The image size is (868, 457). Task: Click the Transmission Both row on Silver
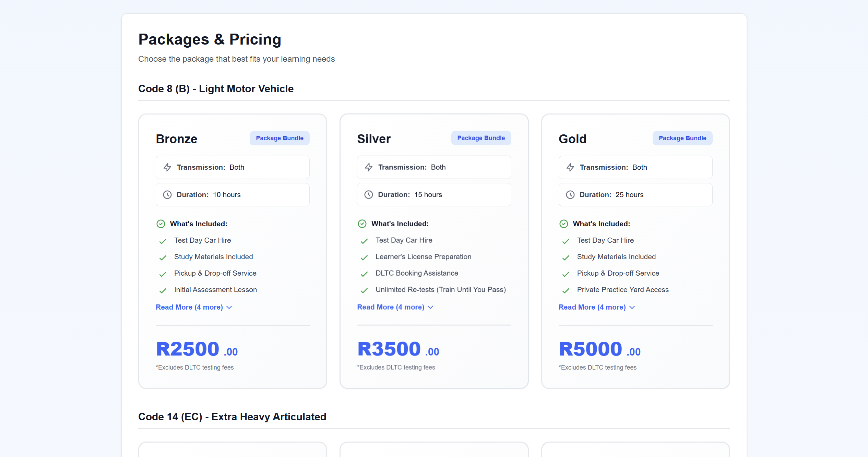tap(434, 167)
